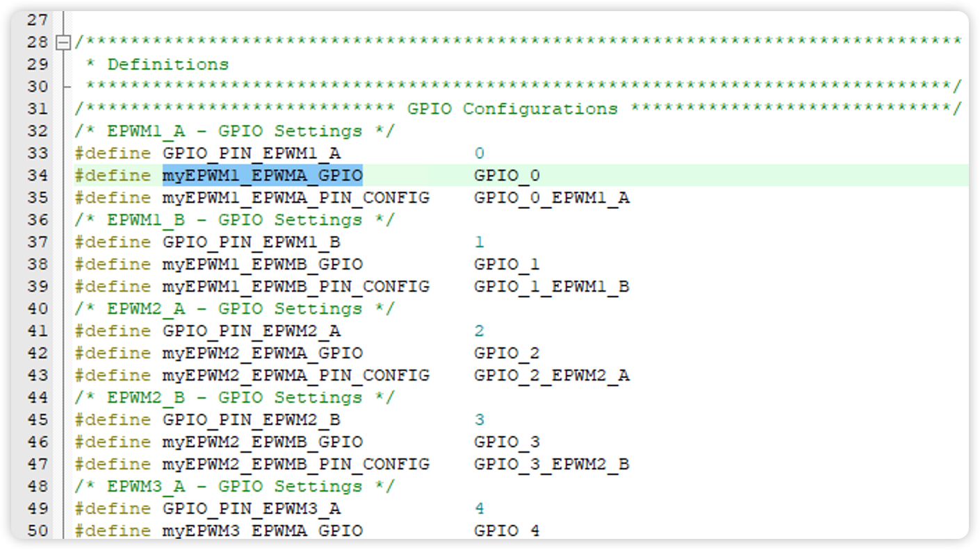Click the #define keyword on line 33
Viewport: 980px width, 550px height.
click(113, 153)
